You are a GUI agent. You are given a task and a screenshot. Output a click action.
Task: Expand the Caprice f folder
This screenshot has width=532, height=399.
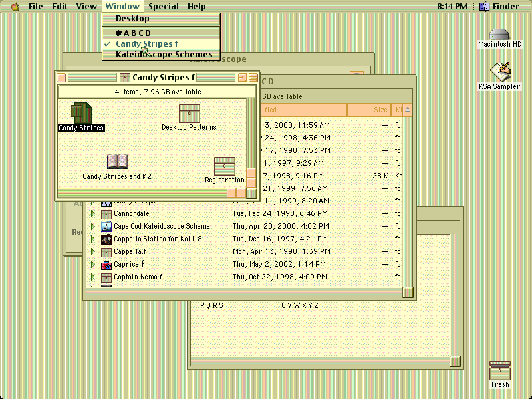[x=92, y=264]
